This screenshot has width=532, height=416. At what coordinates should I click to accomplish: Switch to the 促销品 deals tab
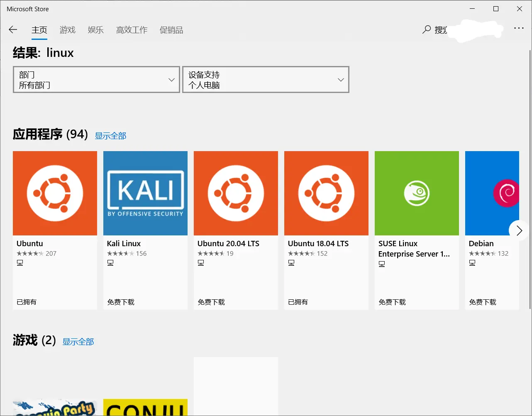click(171, 30)
